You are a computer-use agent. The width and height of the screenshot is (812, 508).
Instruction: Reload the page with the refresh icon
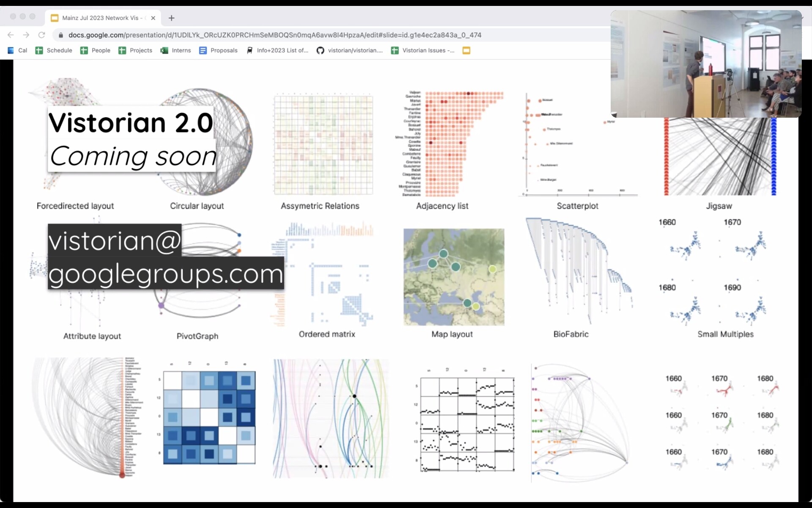pyautogui.click(x=41, y=35)
